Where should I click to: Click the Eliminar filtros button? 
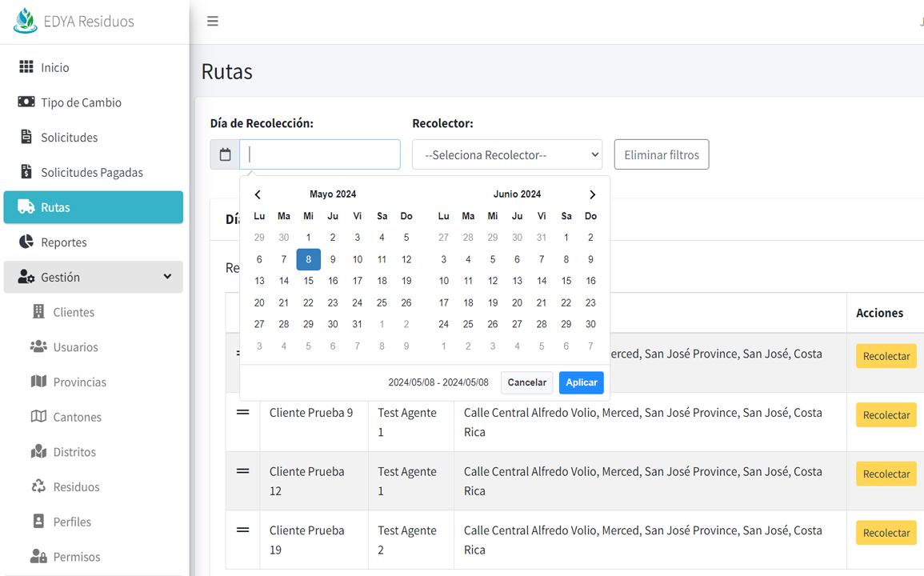(661, 154)
